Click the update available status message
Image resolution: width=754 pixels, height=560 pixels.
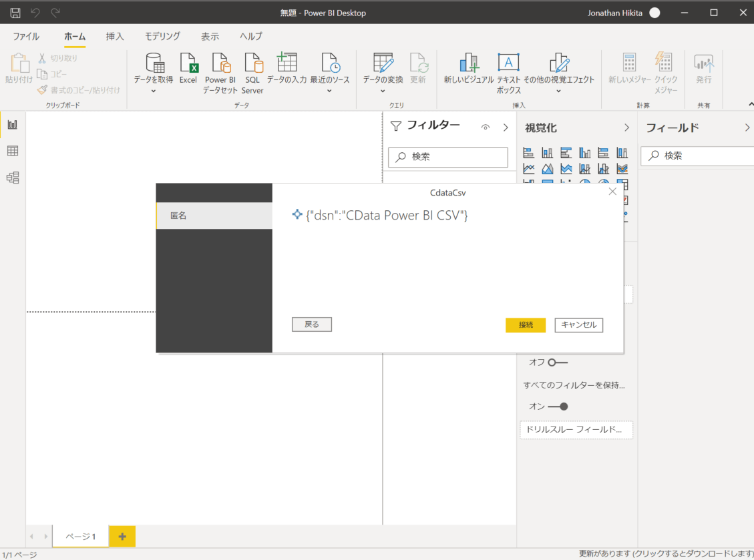(x=666, y=554)
